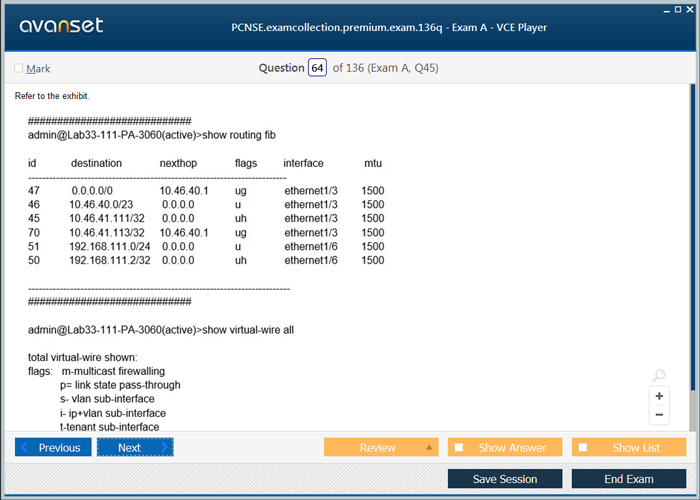Enable the Show List checkbox
Viewport: 700px width, 500px height.
(583, 448)
